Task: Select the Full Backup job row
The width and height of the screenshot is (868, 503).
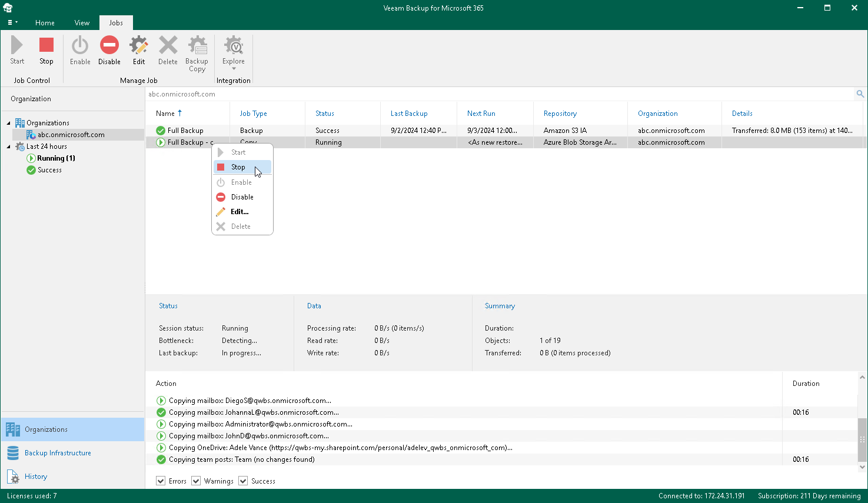Action: 504,131
